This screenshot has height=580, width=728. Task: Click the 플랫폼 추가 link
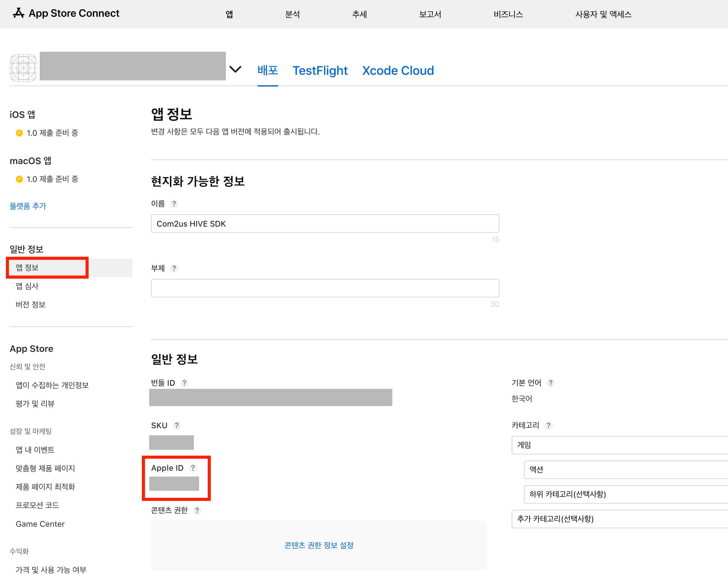click(x=28, y=206)
